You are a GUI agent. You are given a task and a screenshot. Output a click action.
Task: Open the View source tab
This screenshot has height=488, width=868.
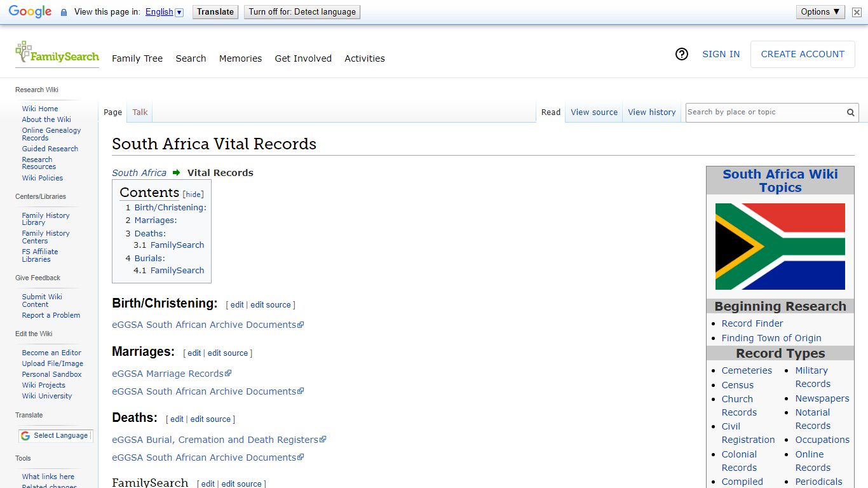(x=594, y=112)
